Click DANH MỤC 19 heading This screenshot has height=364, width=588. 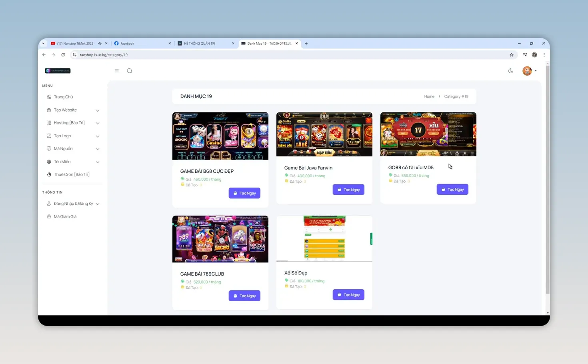click(x=196, y=96)
